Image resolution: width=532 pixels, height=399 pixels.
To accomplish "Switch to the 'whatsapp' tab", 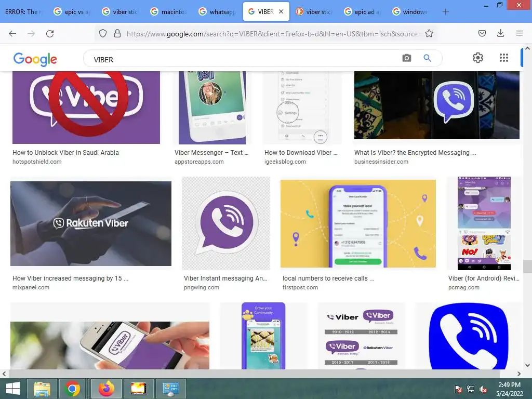I will coord(217,12).
